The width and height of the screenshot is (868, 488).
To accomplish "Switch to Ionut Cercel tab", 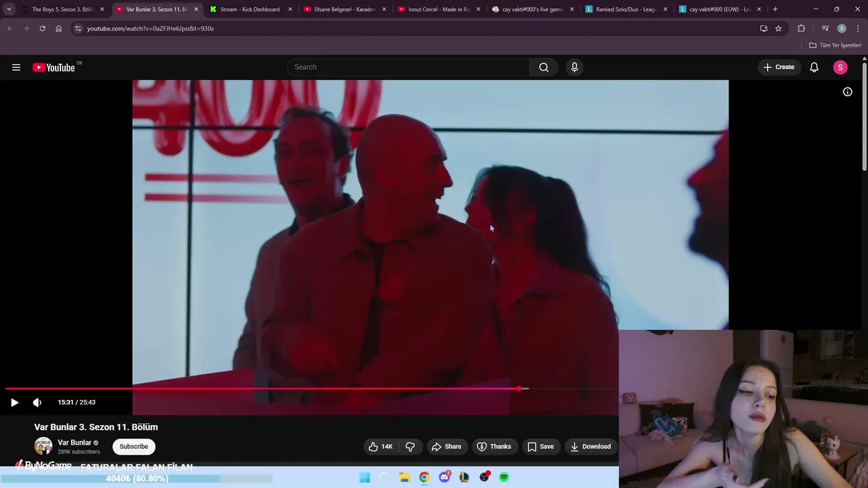I will coord(439,9).
